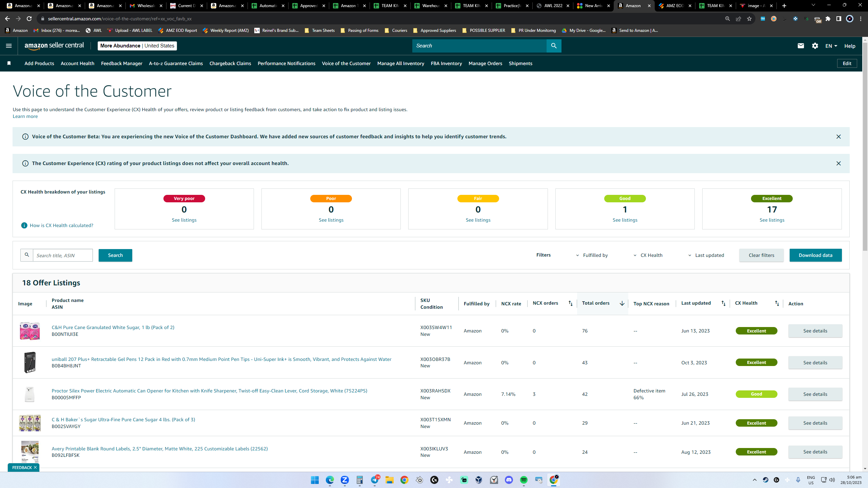This screenshot has width=868, height=488.
Task: Open How is CX Health calculated link
Action: (61, 225)
